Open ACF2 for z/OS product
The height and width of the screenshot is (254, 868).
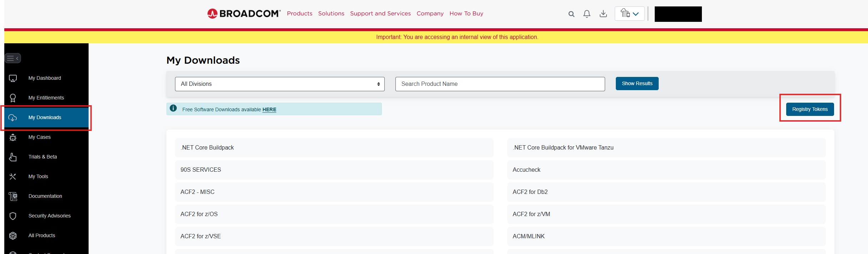[334, 214]
